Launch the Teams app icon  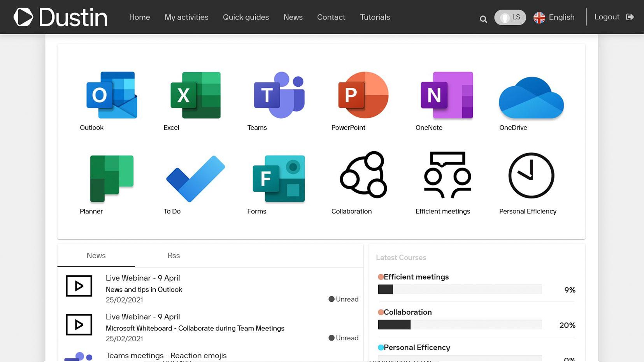(279, 95)
